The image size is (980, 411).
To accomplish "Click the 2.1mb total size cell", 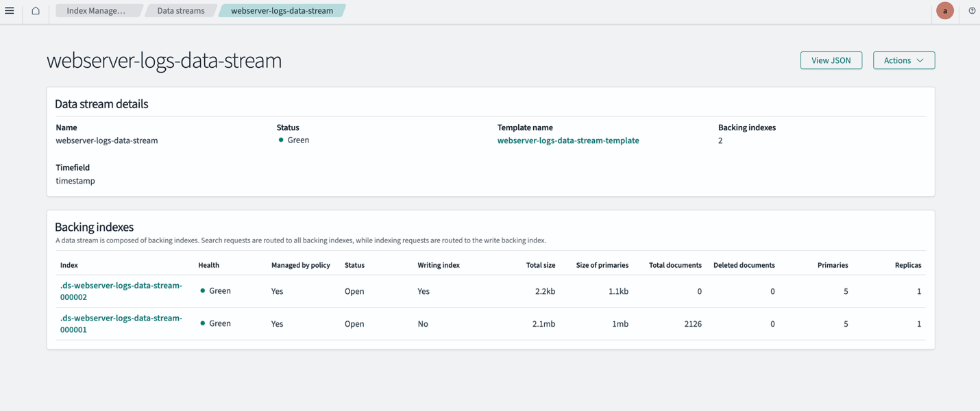I will pos(543,324).
